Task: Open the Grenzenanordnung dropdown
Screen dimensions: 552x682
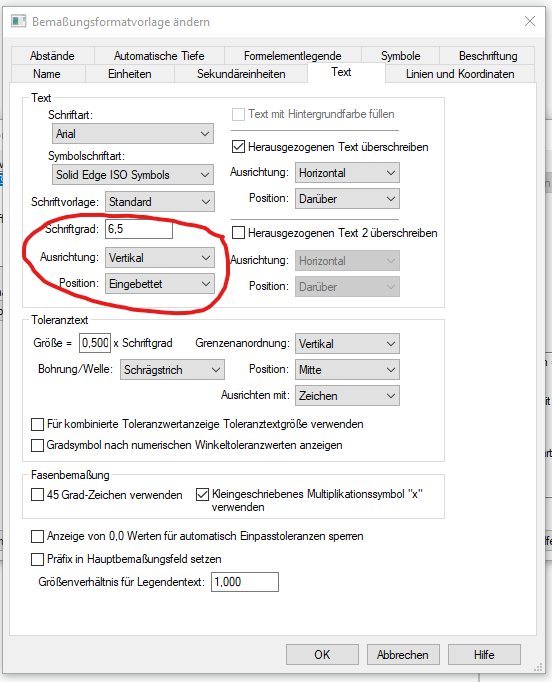Action: pyautogui.click(x=347, y=344)
